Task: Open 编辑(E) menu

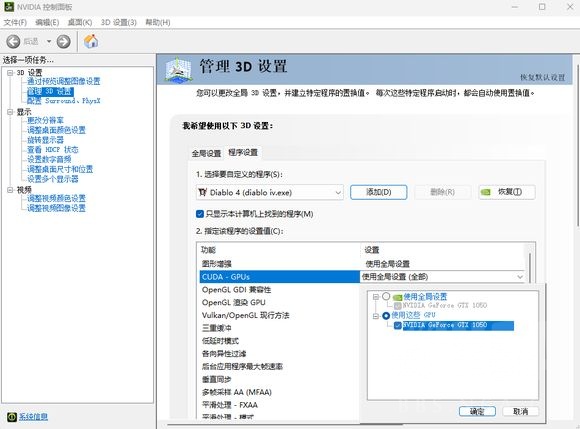Action: 47,23
